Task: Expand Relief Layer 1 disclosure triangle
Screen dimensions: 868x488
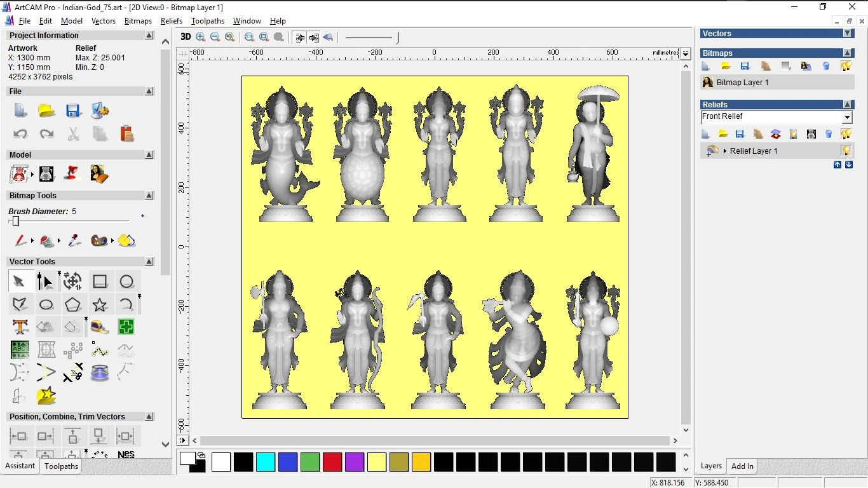Action: 725,151
